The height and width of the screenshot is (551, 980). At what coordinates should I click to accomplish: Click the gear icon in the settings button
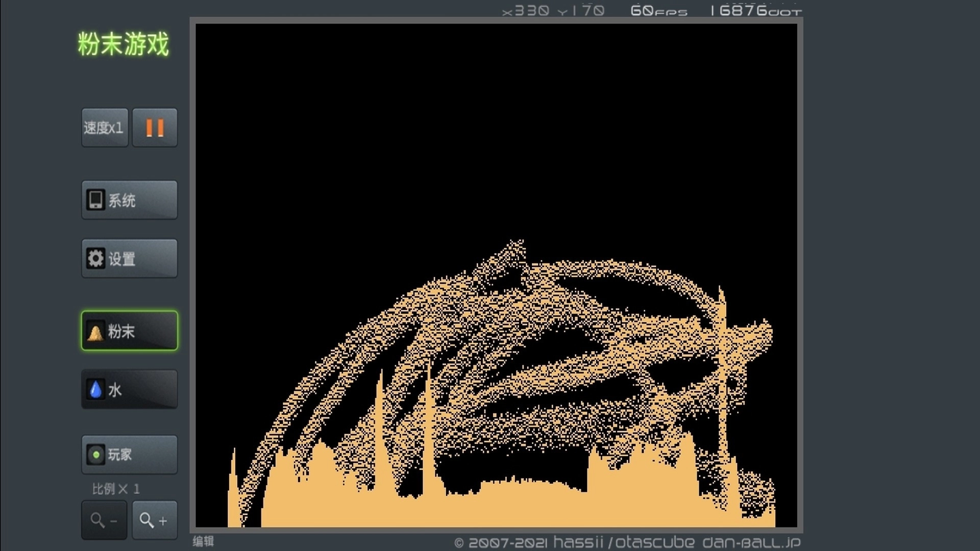[x=95, y=259]
